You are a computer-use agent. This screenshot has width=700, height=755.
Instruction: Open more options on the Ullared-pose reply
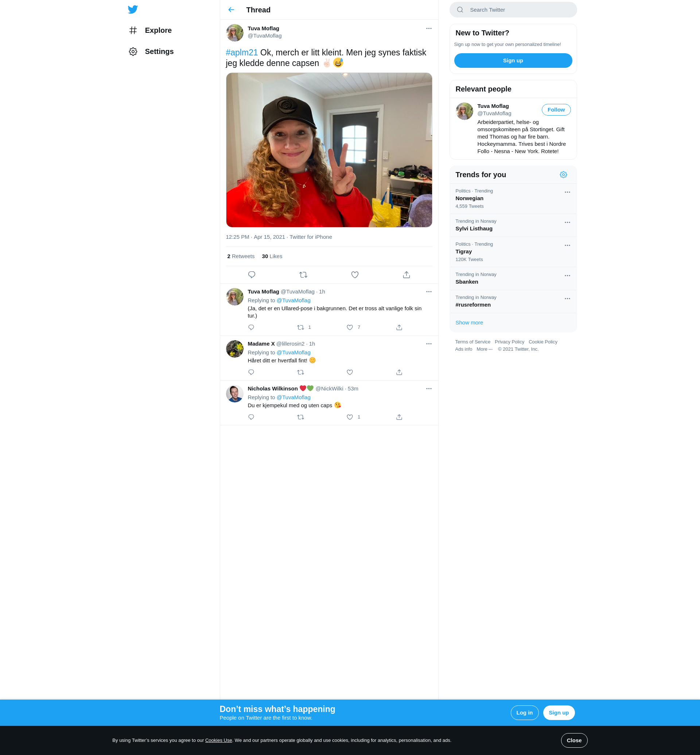click(x=429, y=292)
